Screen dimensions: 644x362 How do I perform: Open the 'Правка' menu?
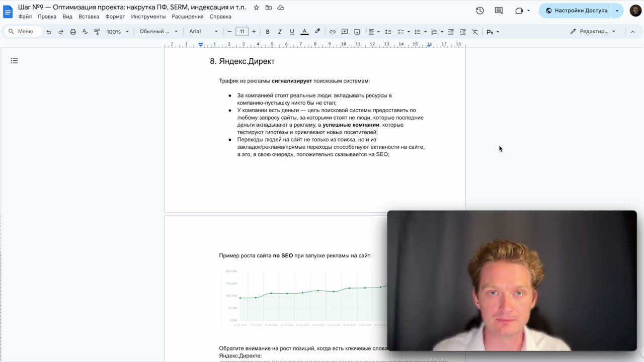tap(47, 17)
